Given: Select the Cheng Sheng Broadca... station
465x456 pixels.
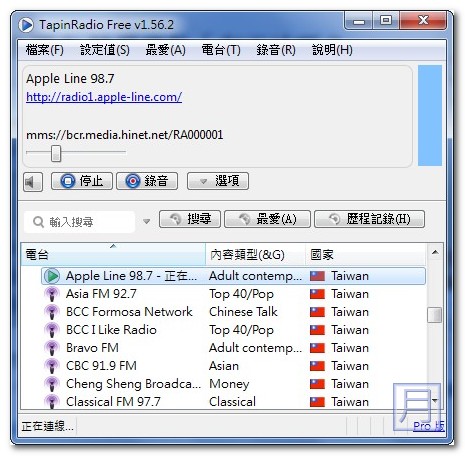Looking at the screenshot, I should pyautogui.click(x=233, y=384).
